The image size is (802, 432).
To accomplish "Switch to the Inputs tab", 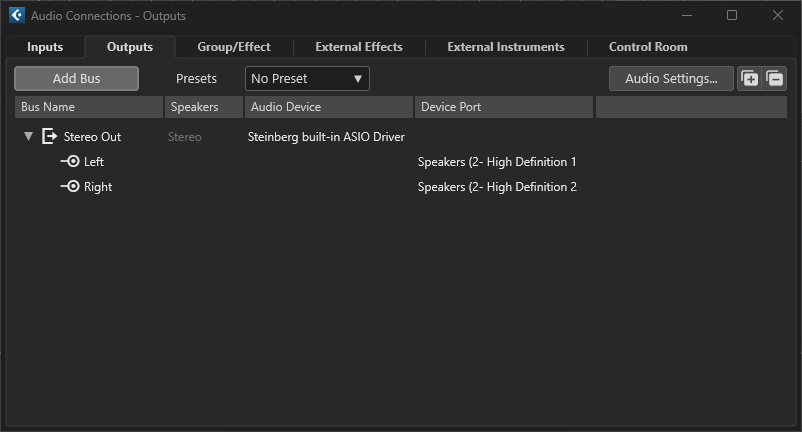I will point(45,47).
